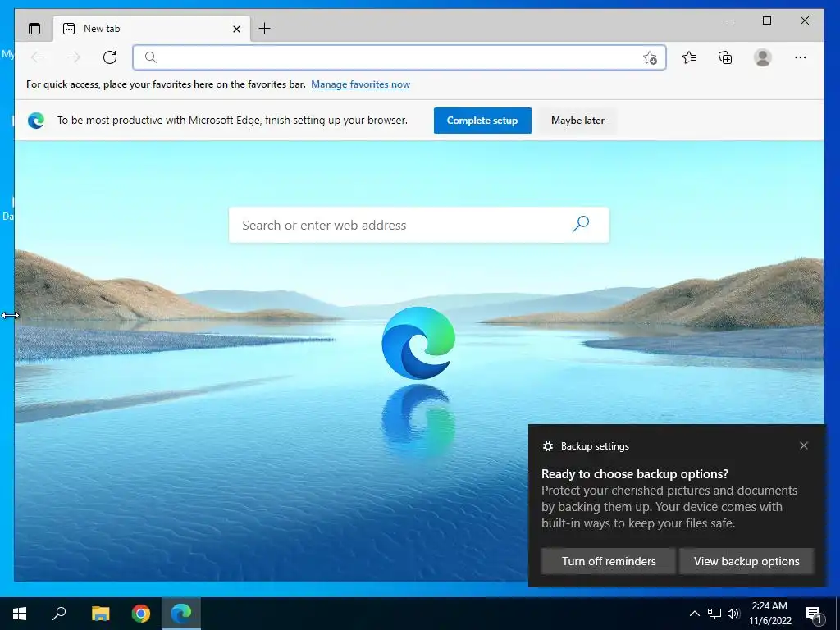Image resolution: width=840 pixels, height=630 pixels.
Task: Add this page to favorites star icon
Action: (x=650, y=57)
